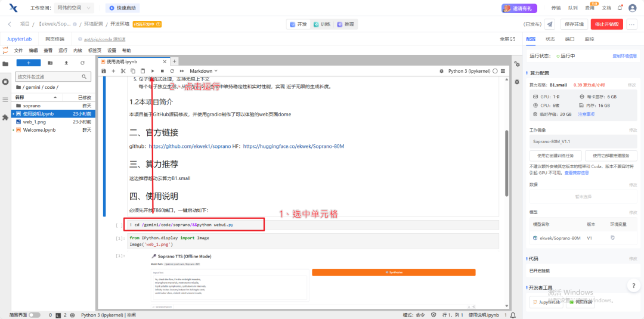Open the cell type Markdown dropdown
The height and width of the screenshot is (319, 644).
click(x=204, y=71)
